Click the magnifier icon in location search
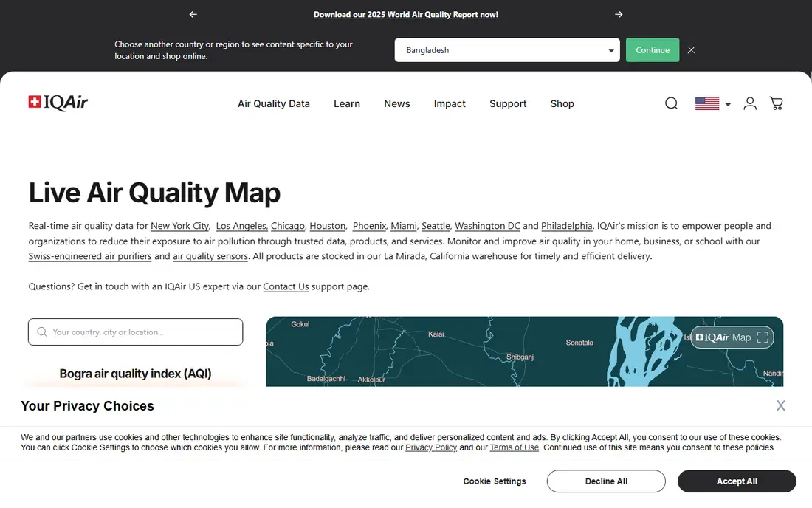The image size is (812, 508). click(42, 332)
